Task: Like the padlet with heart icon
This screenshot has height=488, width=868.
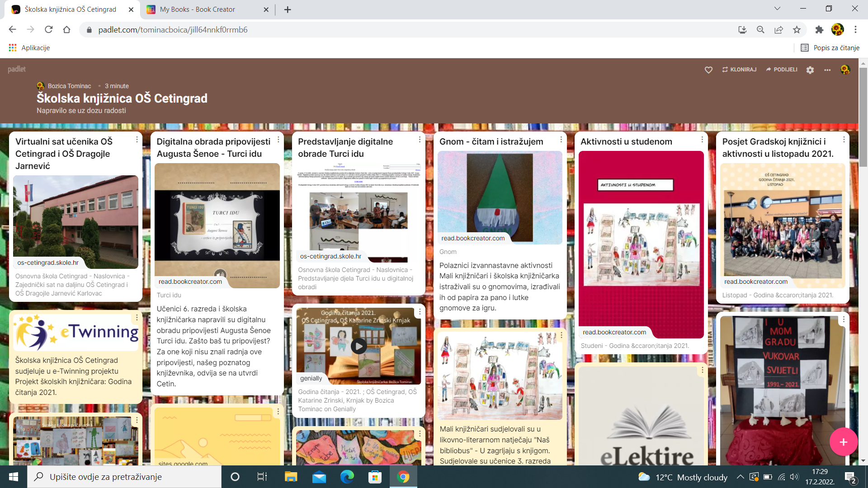Action: [x=708, y=70]
